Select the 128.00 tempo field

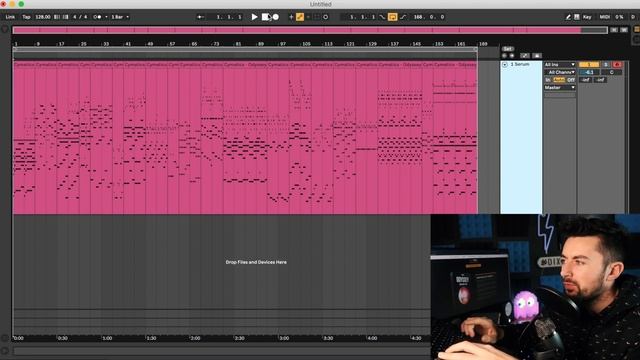point(42,17)
